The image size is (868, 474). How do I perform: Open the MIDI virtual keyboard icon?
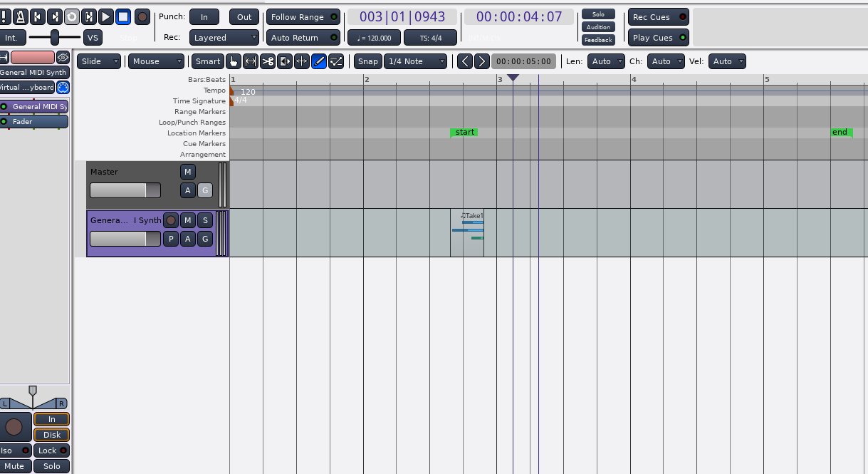(x=63, y=87)
